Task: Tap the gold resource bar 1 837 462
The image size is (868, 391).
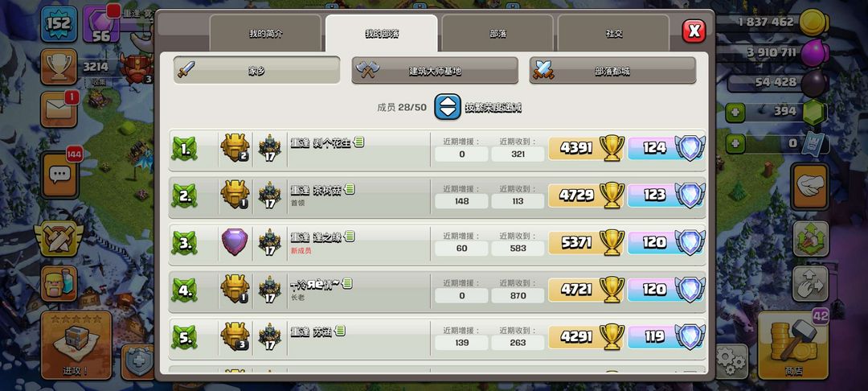Action: pyautogui.click(x=774, y=23)
